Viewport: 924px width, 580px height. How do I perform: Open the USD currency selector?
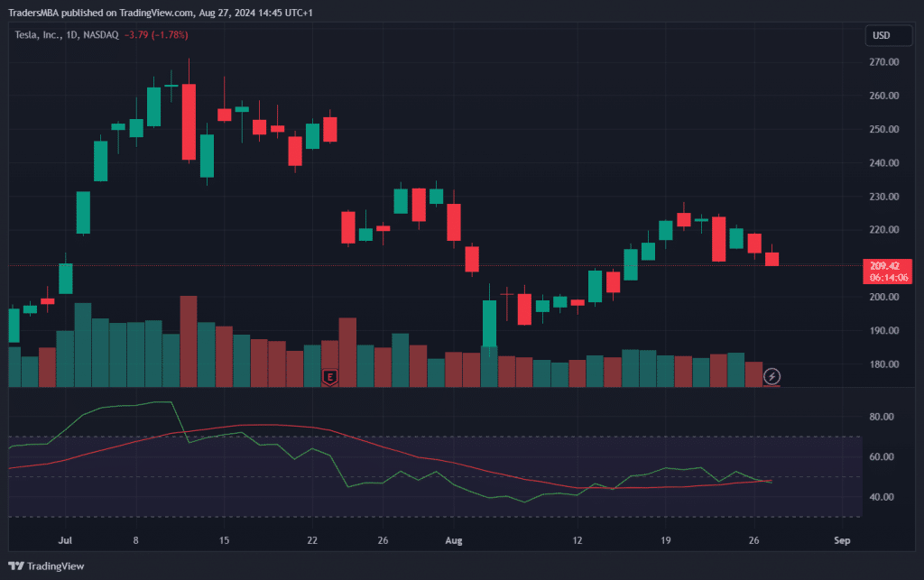(880, 36)
